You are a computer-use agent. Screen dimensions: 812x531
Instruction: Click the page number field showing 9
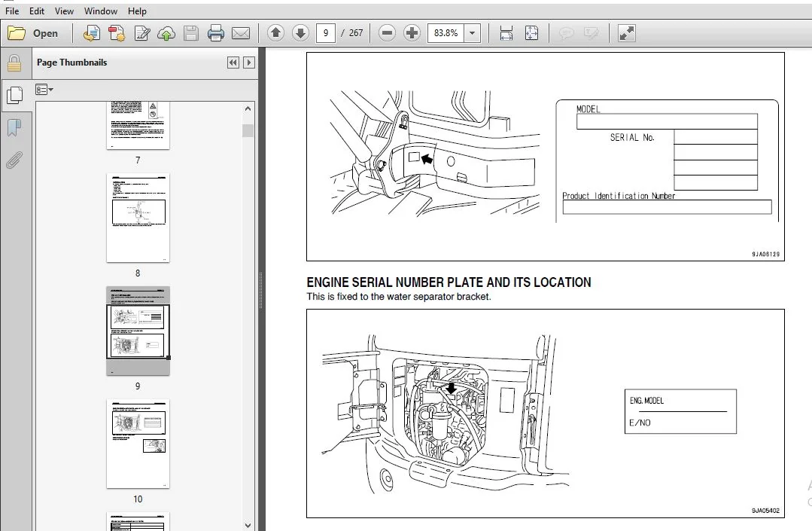pyautogui.click(x=326, y=33)
